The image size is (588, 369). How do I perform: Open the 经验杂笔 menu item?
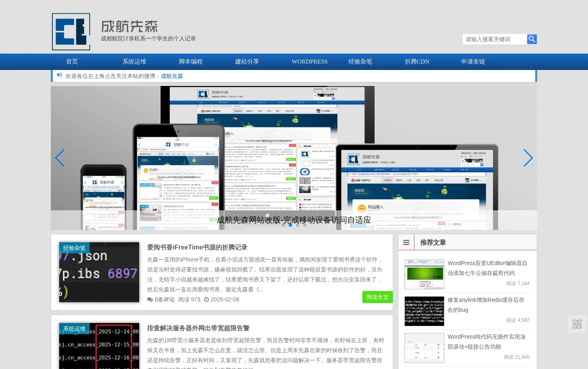[x=360, y=62]
